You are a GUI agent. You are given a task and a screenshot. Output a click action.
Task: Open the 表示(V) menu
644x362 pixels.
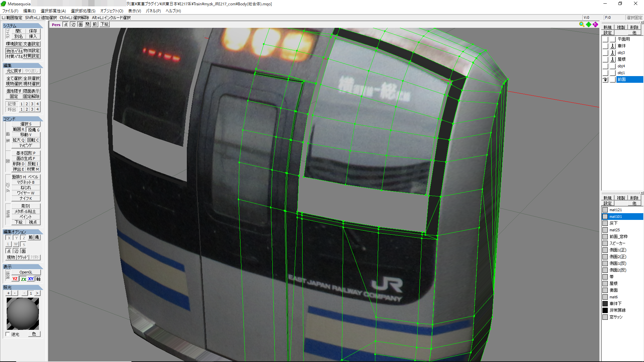[135, 11]
